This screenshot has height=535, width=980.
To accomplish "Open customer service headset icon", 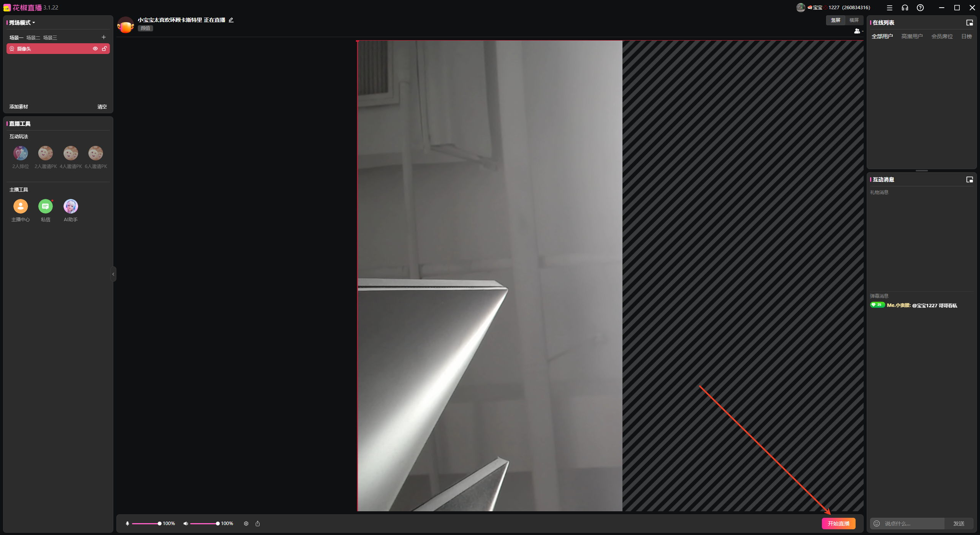I will (905, 8).
